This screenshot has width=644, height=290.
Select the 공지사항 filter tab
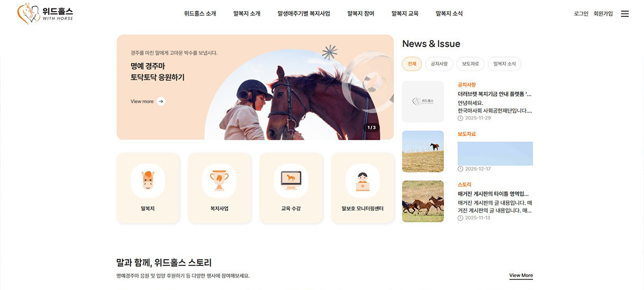(439, 64)
